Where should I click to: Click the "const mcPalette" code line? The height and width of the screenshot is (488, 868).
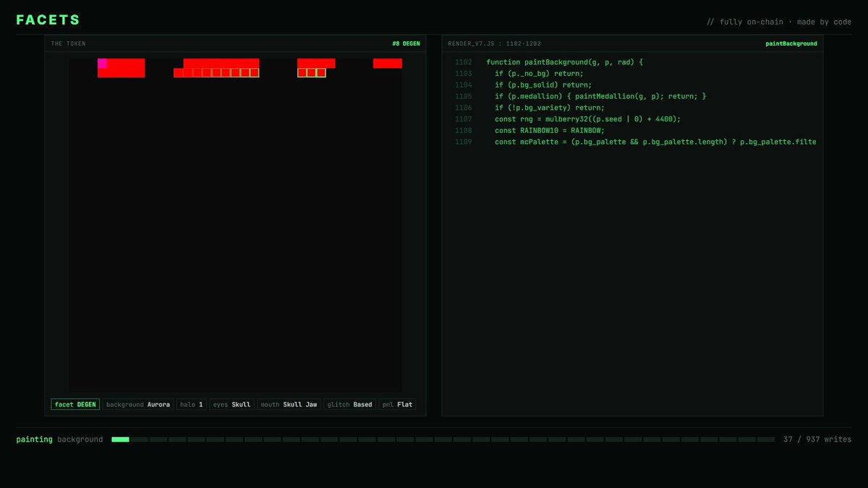pyautogui.click(x=655, y=142)
